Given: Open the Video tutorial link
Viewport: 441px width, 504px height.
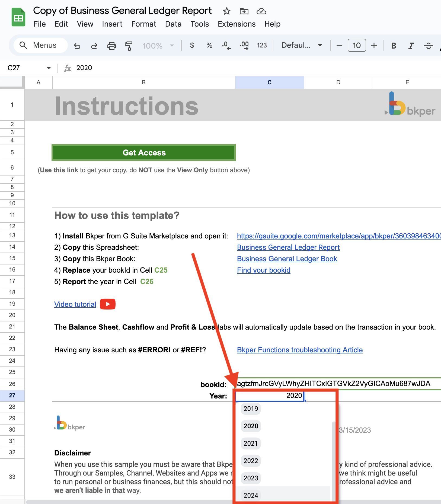Looking at the screenshot, I should [x=75, y=304].
